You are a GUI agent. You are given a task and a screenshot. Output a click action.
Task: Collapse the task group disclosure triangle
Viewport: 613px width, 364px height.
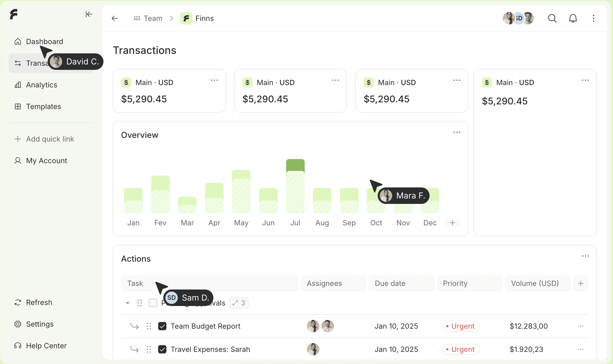[127, 303]
